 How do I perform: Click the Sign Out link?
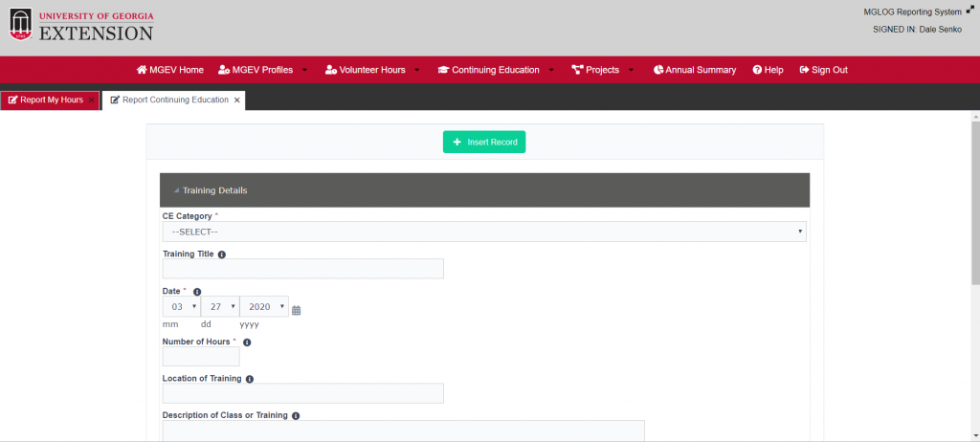(824, 70)
